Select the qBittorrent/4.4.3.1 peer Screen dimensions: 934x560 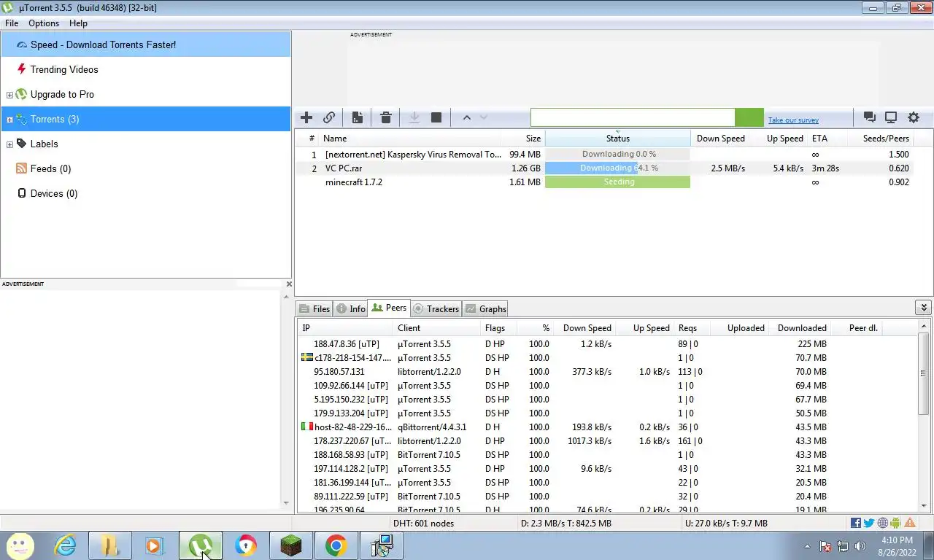coord(607,427)
